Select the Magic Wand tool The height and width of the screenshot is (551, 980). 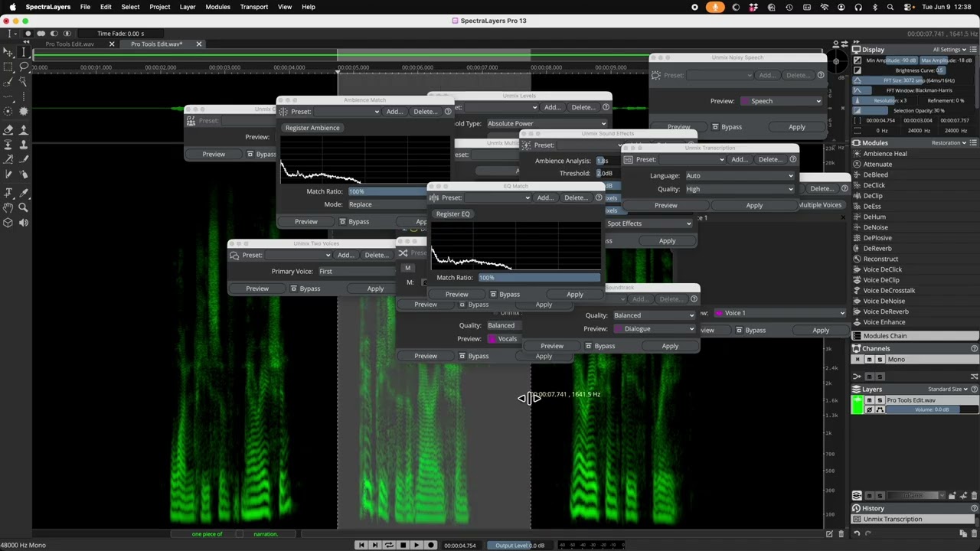[24, 81]
